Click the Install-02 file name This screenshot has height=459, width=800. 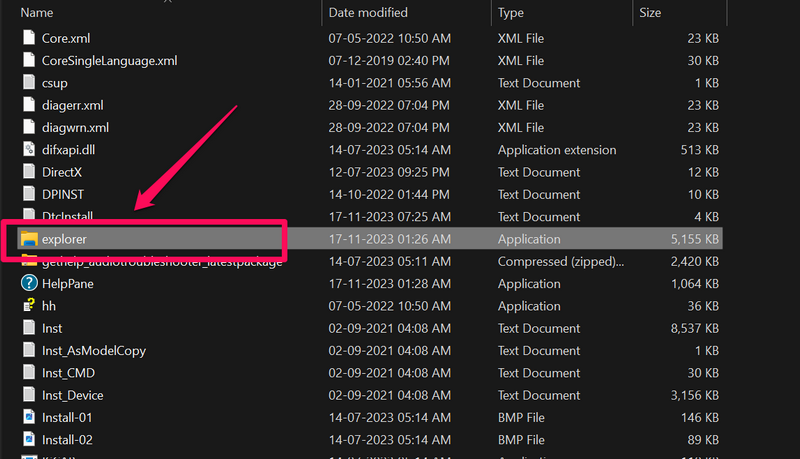67,440
